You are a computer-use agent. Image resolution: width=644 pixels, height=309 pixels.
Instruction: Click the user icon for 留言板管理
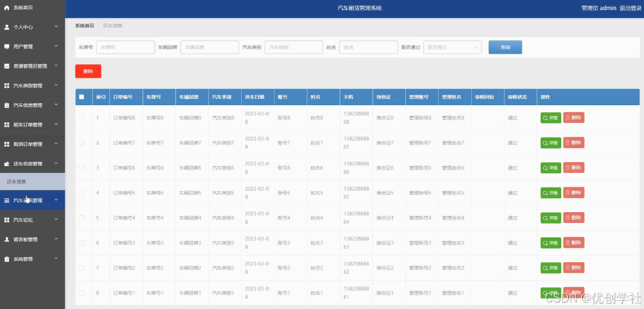click(6, 239)
